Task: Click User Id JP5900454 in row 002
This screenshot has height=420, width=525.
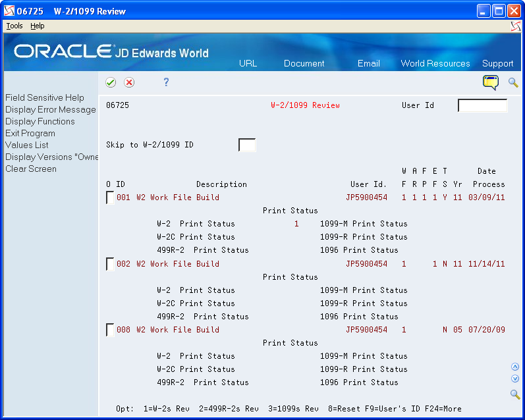Action: click(367, 264)
